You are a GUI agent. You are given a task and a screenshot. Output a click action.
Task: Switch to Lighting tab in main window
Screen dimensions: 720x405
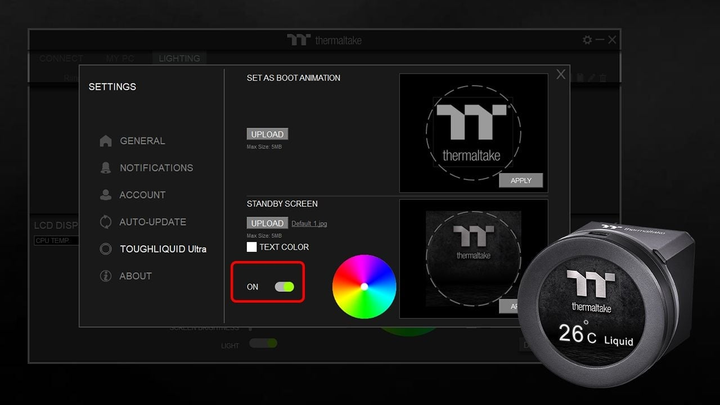[x=179, y=58]
